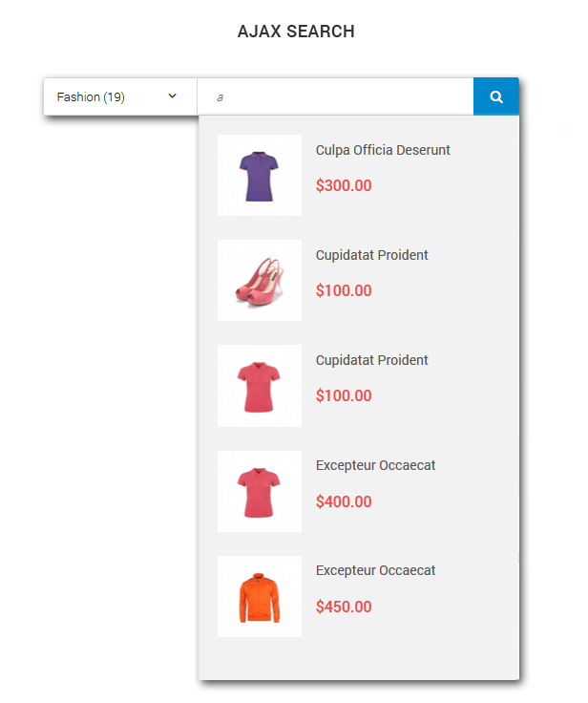Open the Culpa Officia Deserunt product link

383,150
